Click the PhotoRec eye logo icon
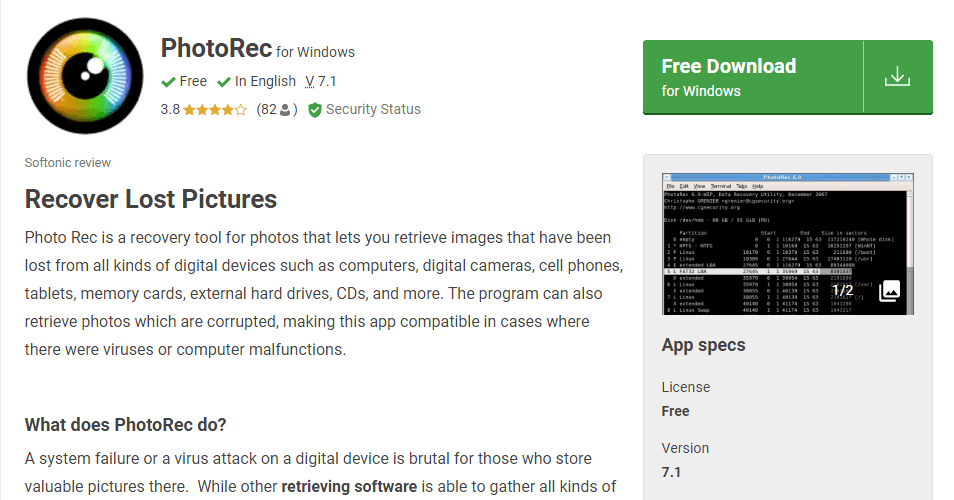The image size is (954, 500). point(85,76)
